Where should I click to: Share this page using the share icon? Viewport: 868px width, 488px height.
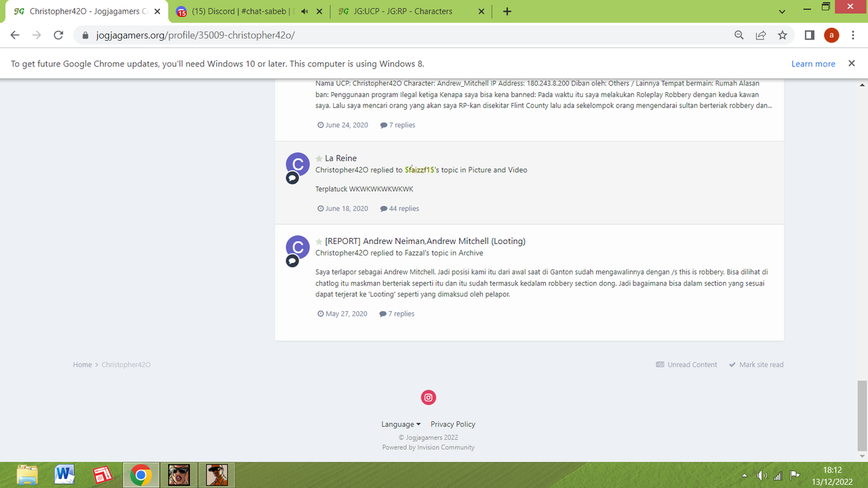click(761, 35)
